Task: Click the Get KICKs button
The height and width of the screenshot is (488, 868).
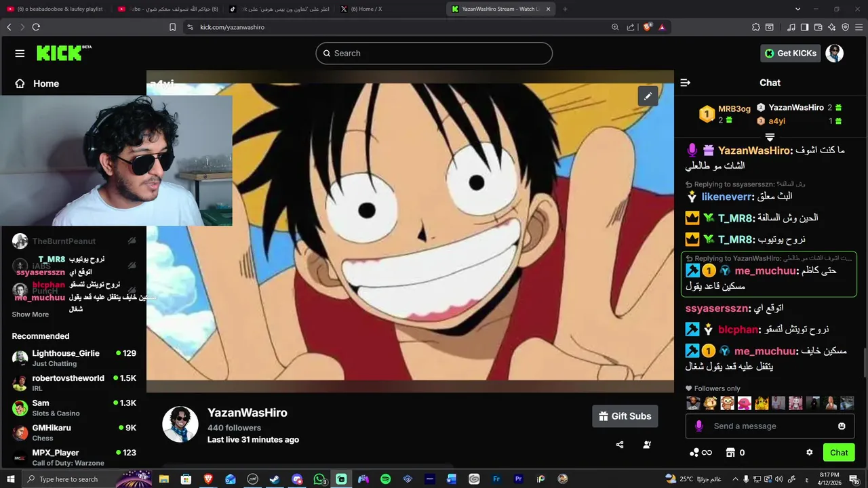Action: [x=791, y=54]
